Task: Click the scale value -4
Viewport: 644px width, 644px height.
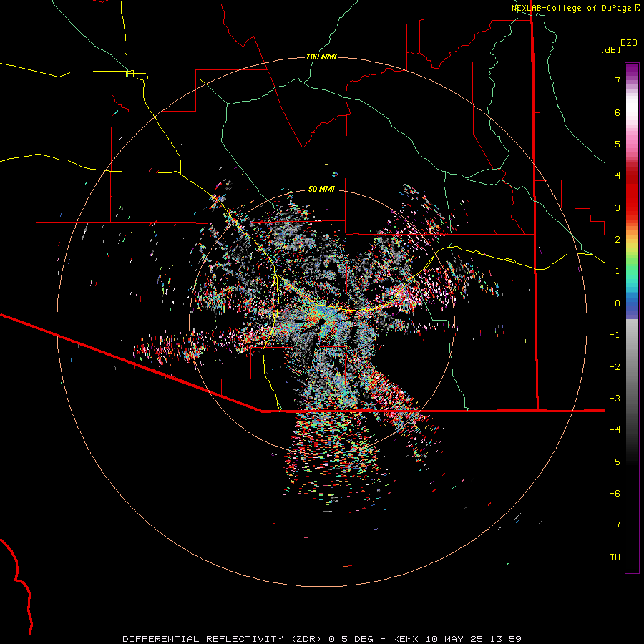Action: click(615, 430)
